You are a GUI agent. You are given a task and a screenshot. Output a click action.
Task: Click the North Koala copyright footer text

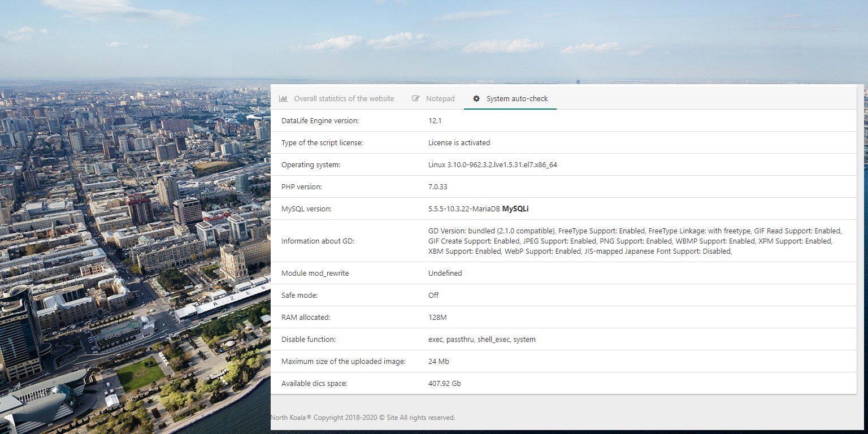[363, 418]
